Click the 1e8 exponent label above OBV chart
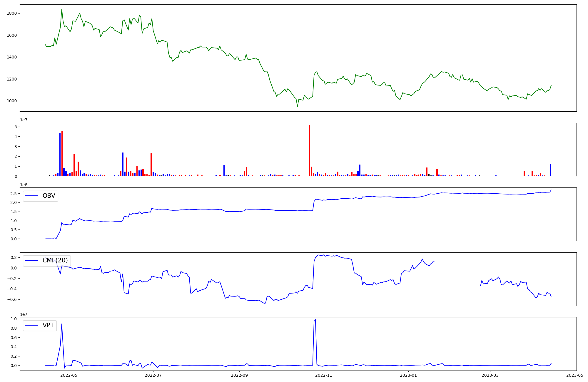Screen dimensions: 588x382 coord(24,185)
